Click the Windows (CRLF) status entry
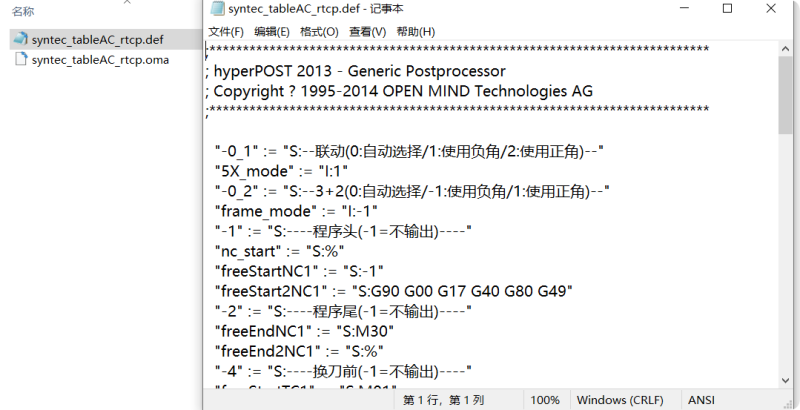 [x=620, y=400]
